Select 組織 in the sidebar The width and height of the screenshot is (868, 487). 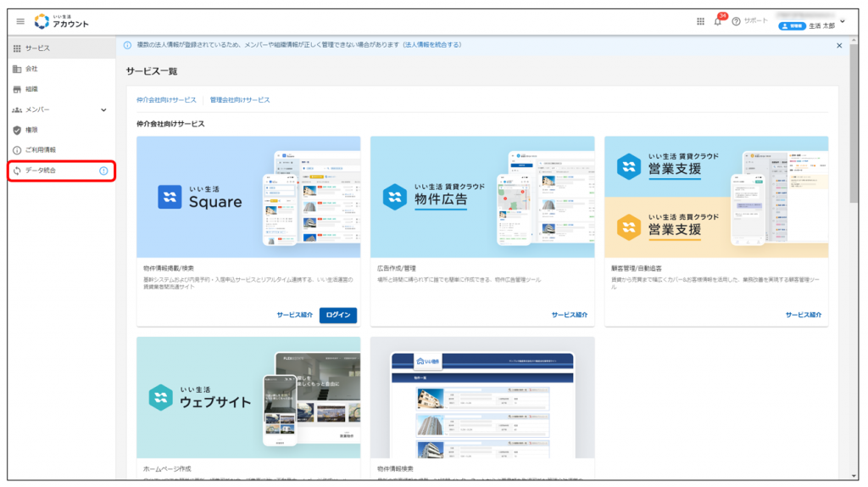tap(61, 89)
